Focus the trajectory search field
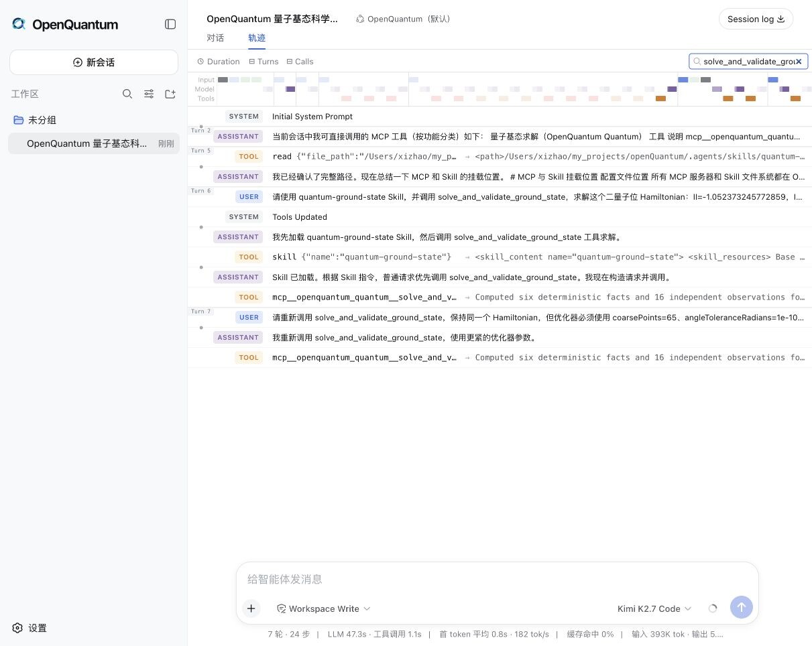 click(x=748, y=62)
